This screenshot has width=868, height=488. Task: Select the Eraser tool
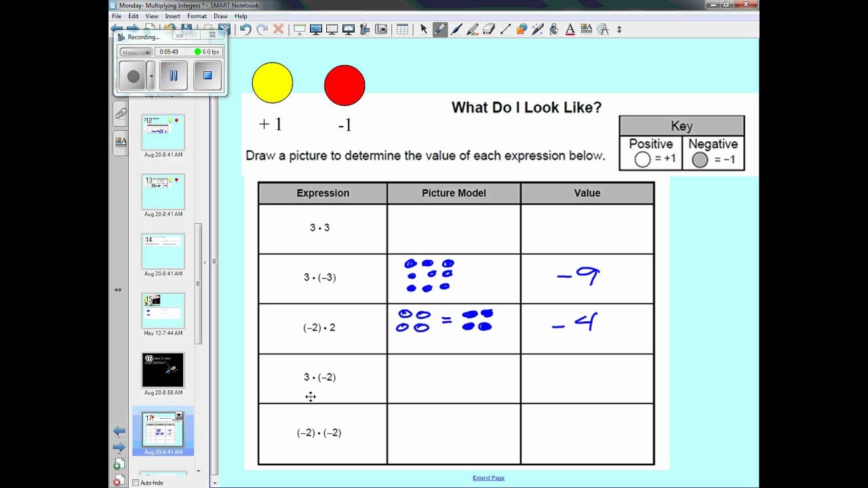point(489,29)
